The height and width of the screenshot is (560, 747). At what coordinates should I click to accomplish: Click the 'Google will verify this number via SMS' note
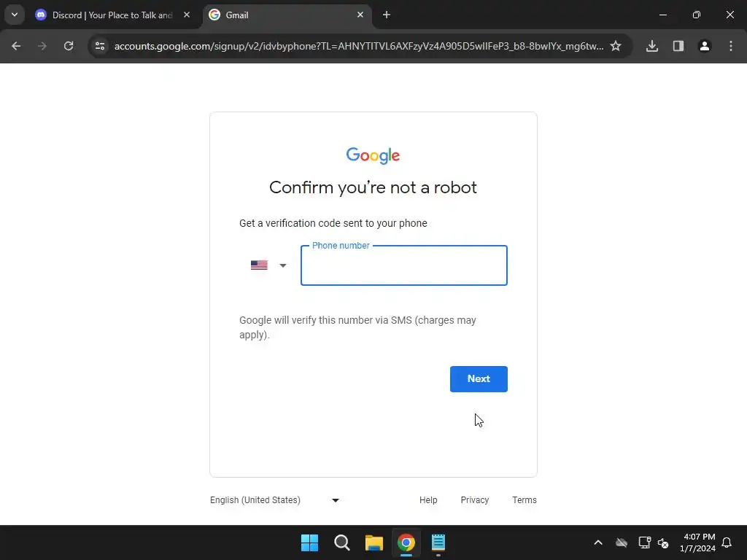(357, 327)
